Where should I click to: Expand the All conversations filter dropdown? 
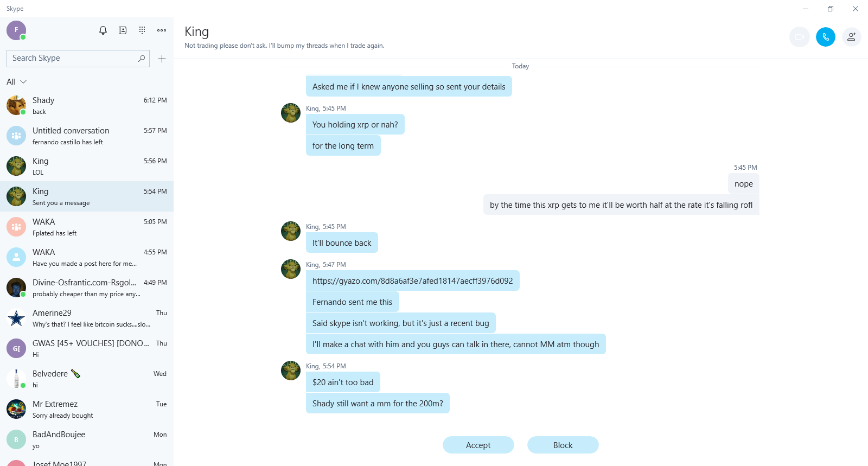tap(17, 82)
